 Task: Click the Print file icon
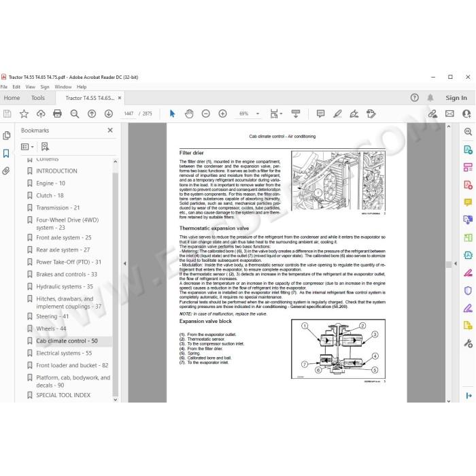tap(57, 114)
